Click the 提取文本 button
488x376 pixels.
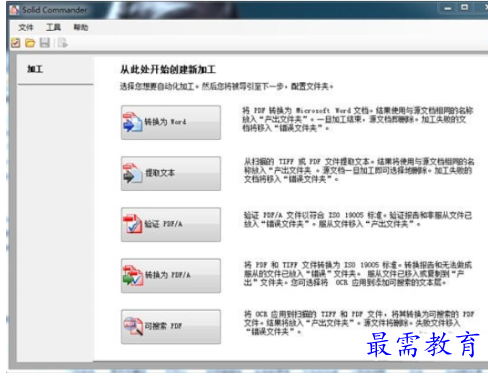coord(171,173)
